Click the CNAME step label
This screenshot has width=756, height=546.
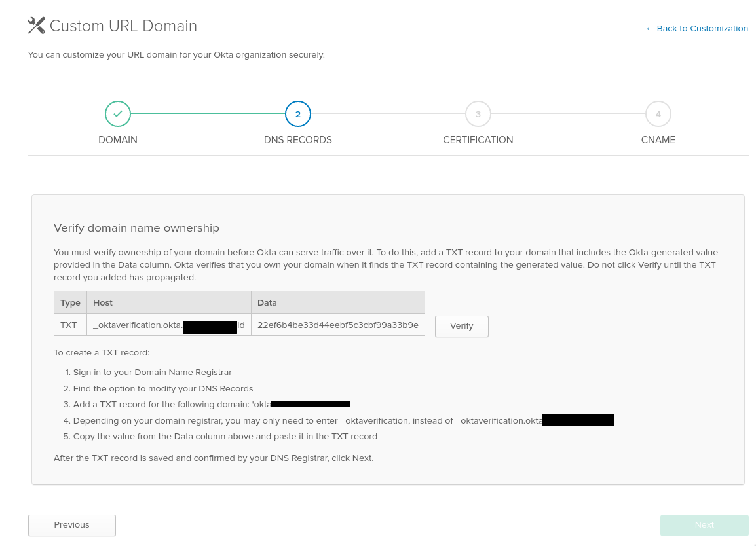[658, 139]
